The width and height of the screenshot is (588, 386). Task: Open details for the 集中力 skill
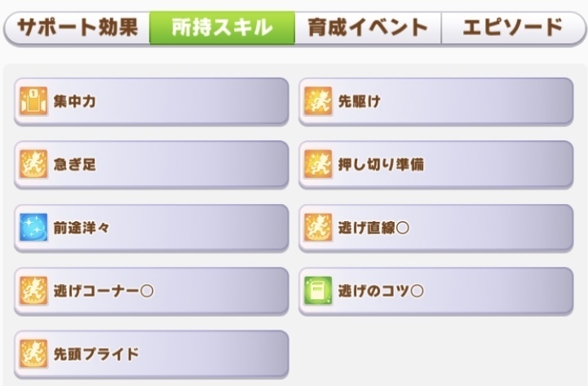(x=152, y=101)
